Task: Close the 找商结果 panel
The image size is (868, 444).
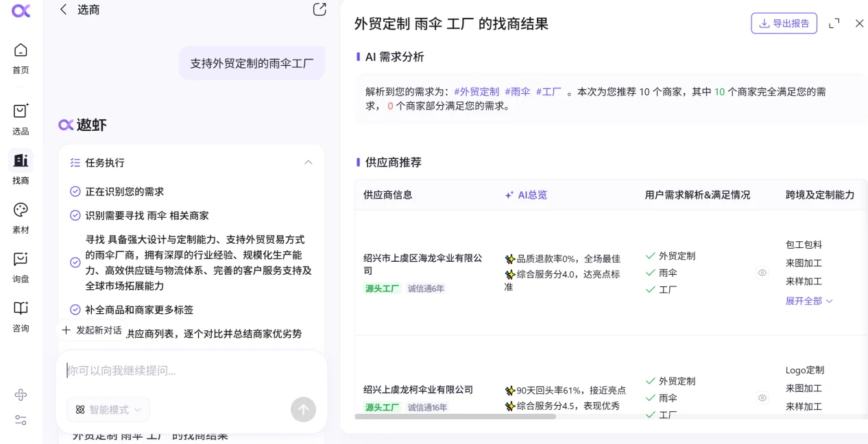Action: click(x=859, y=23)
